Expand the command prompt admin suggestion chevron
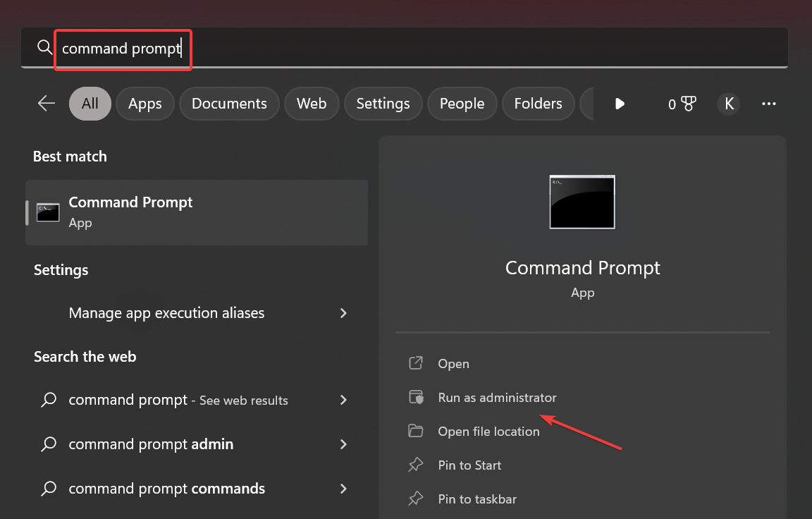The height and width of the screenshot is (519, 812). (343, 444)
